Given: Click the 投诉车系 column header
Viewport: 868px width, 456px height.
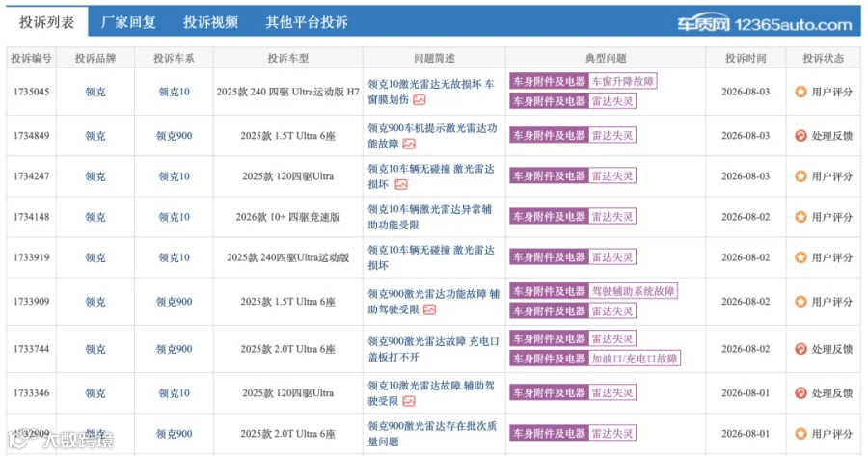Looking at the screenshot, I should [174, 58].
